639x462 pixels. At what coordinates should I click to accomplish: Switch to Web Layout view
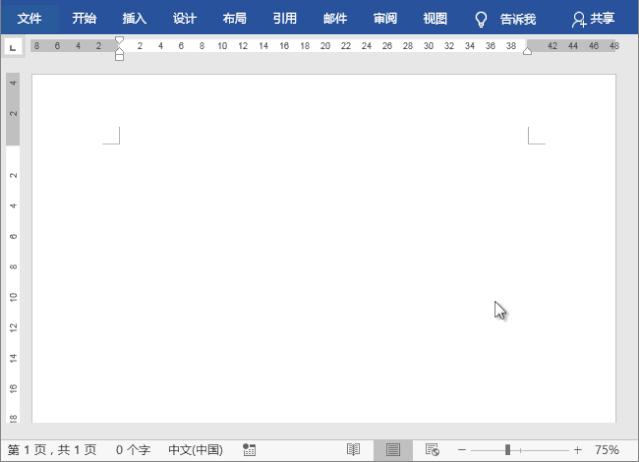[x=432, y=449]
